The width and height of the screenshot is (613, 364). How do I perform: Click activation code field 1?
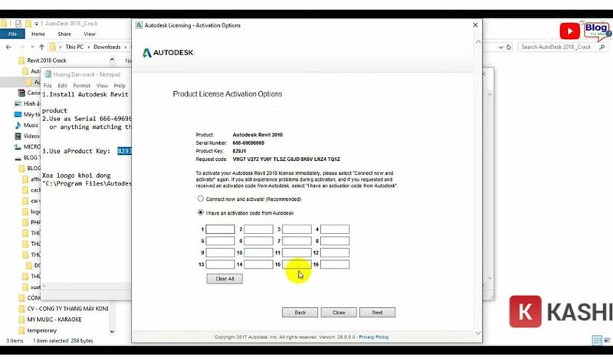[x=221, y=229]
